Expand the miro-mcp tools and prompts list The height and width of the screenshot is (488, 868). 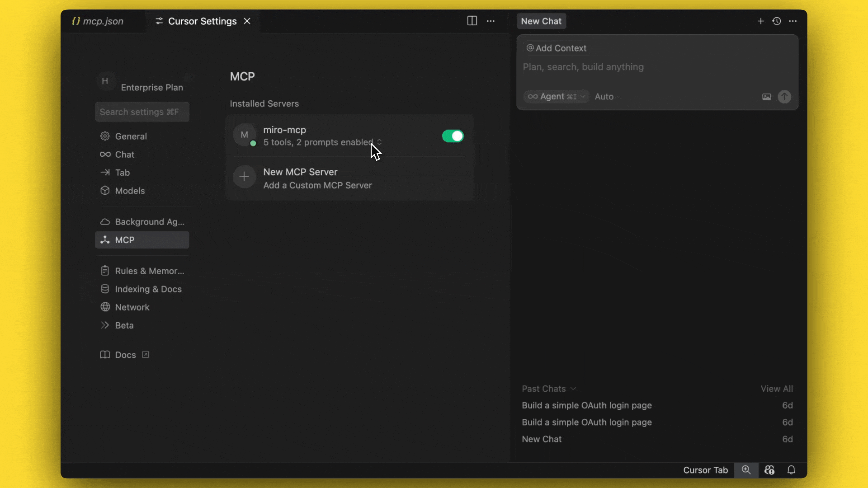click(379, 142)
